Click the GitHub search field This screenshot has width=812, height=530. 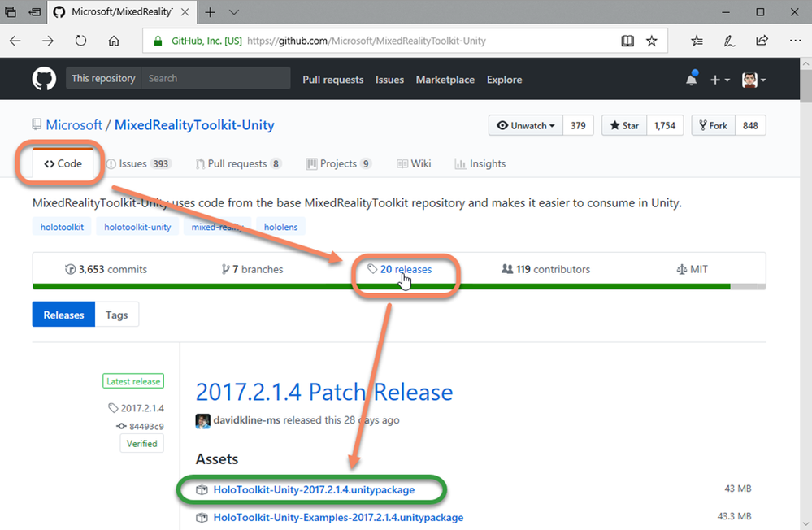pyautogui.click(x=215, y=78)
